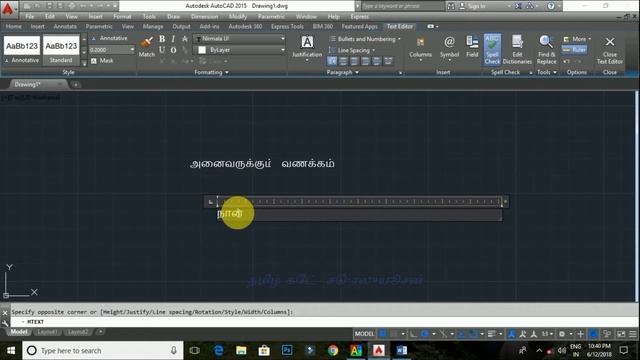
Task: Set paragraph right alignment
Action: coord(365,61)
